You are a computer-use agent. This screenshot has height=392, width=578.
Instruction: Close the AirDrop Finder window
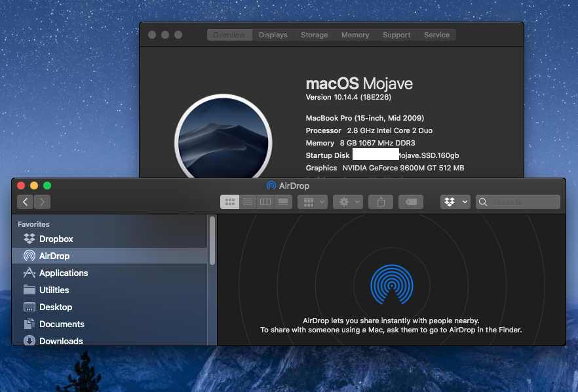[21, 186]
